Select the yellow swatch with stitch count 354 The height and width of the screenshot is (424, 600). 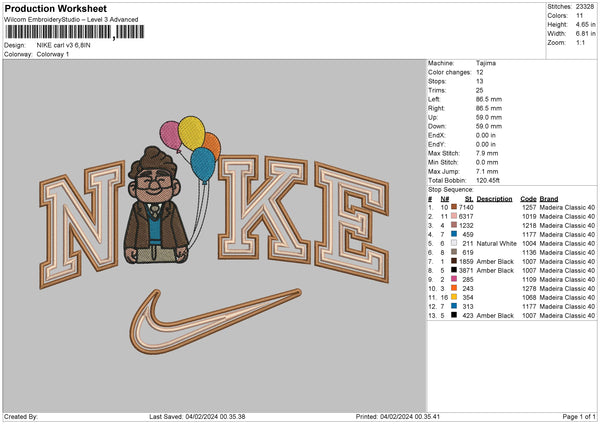point(453,296)
